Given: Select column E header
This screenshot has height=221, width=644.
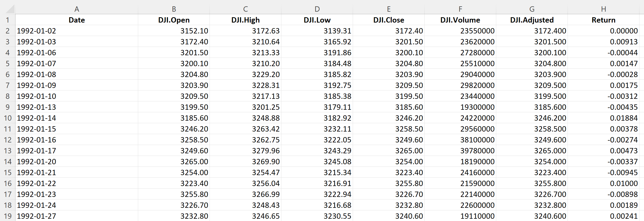Looking at the screenshot, I should (389, 9).
